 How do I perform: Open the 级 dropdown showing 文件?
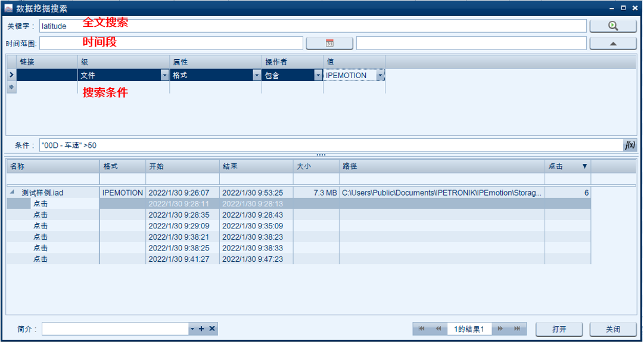164,76
